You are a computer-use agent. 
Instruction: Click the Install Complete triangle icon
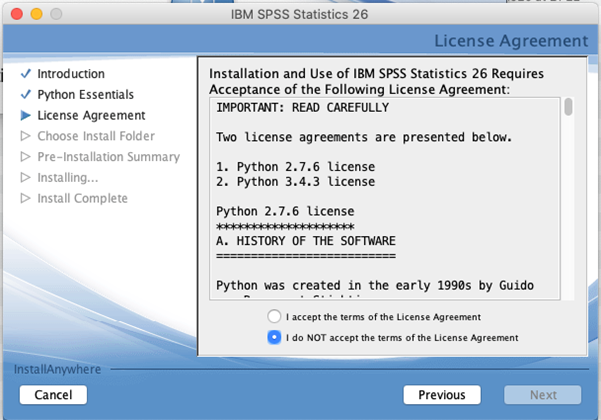tap(26, 198)
